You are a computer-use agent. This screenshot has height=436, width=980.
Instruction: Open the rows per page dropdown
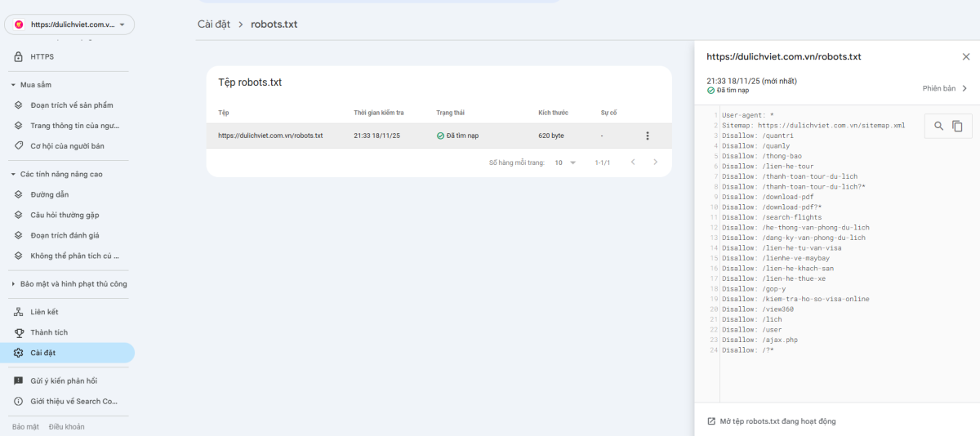pos(565,162)
